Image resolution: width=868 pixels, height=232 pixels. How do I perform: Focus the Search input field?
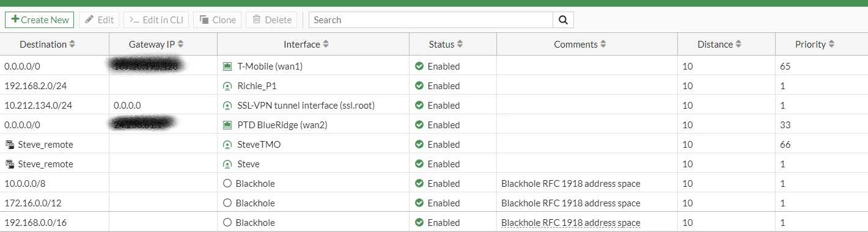431,20
